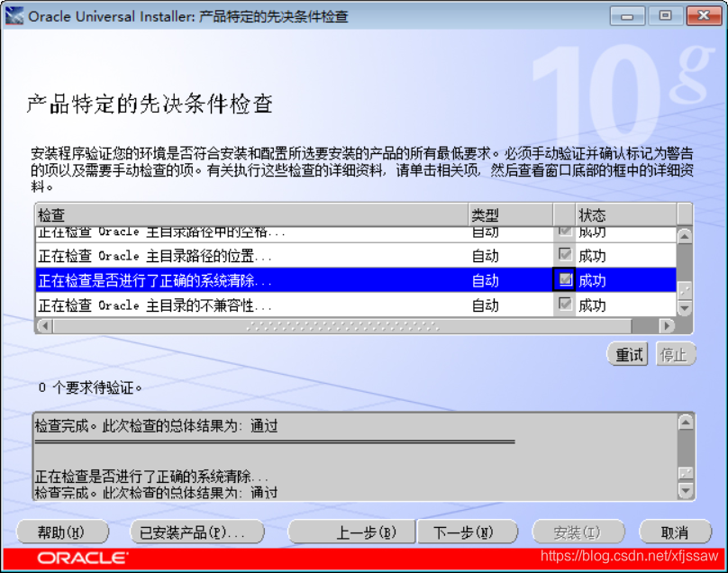Click the check table's down scroll arrow
Image resolution: width=728 pixels, height=573 pixels.
[685, 307]
